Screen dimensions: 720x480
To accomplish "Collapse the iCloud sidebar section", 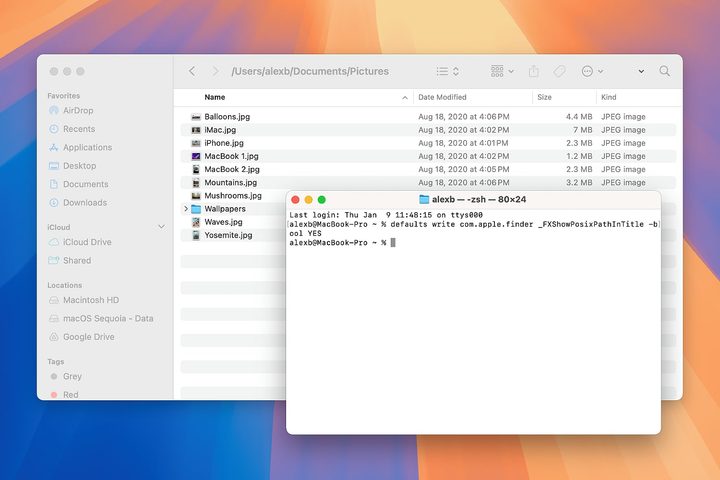I will (x=161, y=227).
